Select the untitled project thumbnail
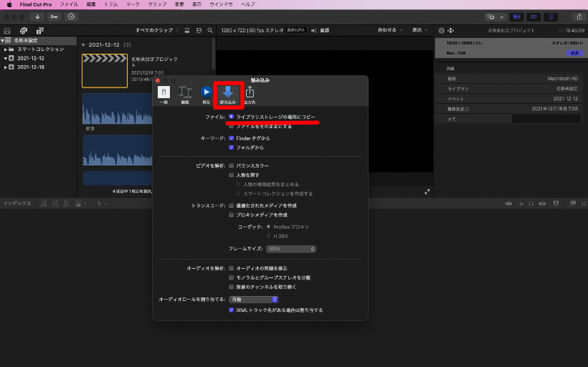 [105, 71]
